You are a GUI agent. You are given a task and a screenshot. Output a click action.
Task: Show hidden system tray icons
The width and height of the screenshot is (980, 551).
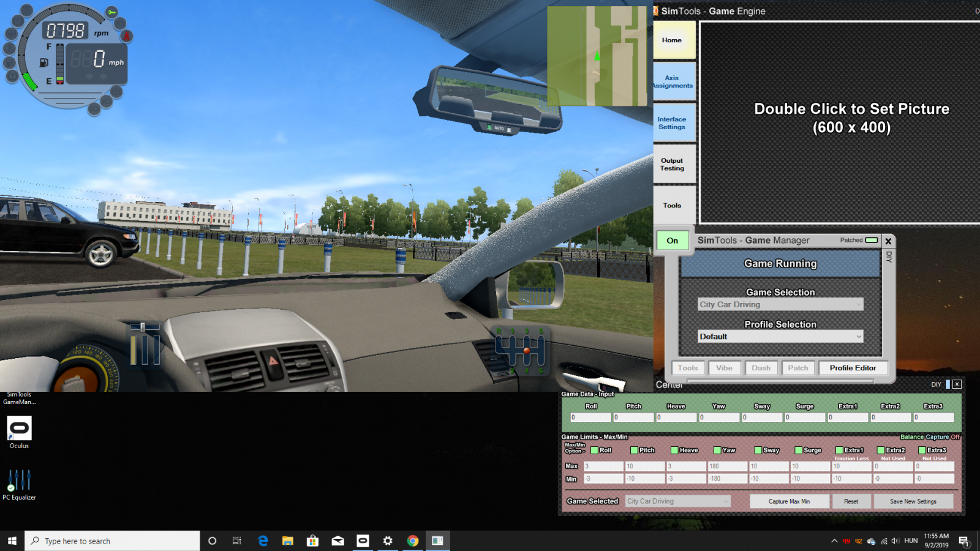coord(834,541)
